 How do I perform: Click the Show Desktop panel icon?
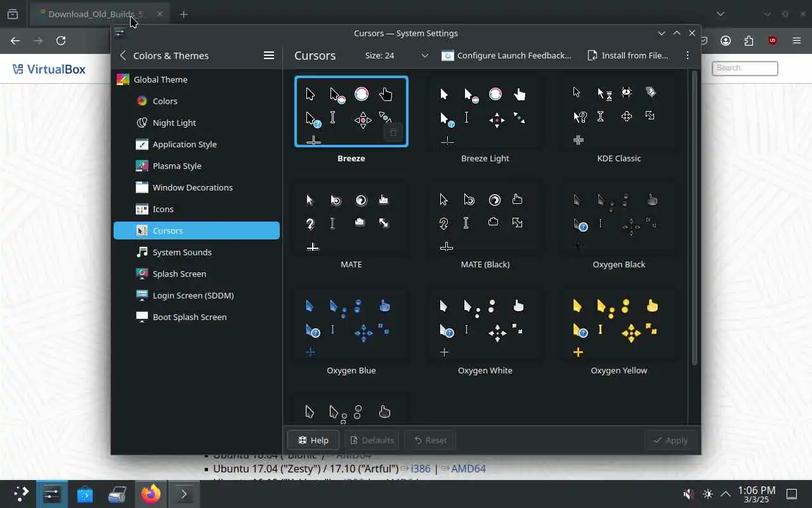[x=792, y=494]
